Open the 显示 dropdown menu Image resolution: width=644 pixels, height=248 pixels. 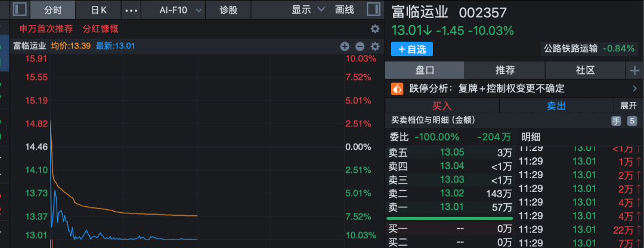click(x=308, y=10)
